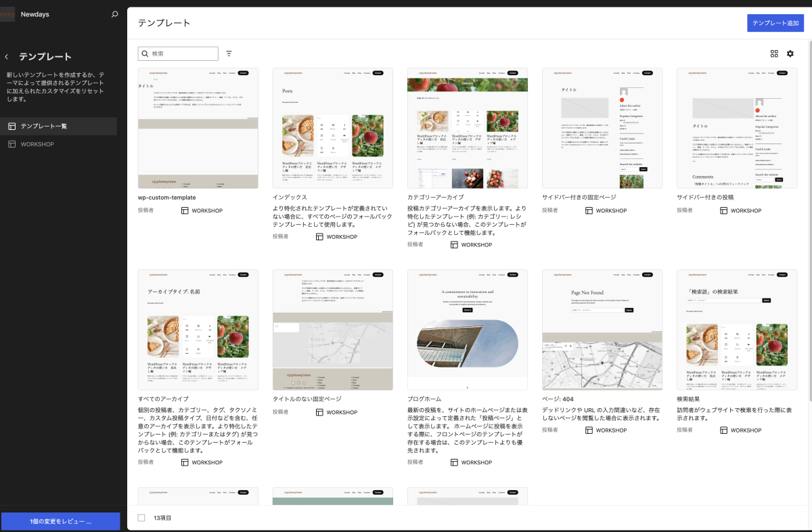Click WORKSHOP author icon under サイドバー付きの投稿

723,210
